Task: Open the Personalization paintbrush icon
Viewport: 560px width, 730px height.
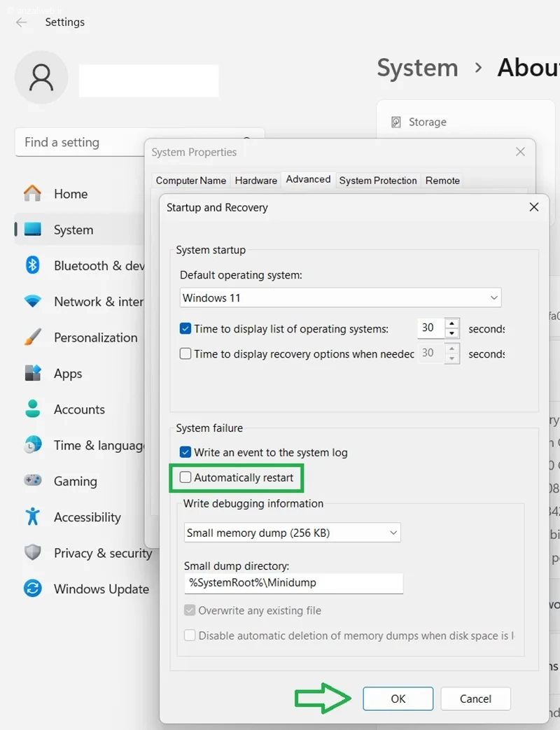Action: pos(32,337)
